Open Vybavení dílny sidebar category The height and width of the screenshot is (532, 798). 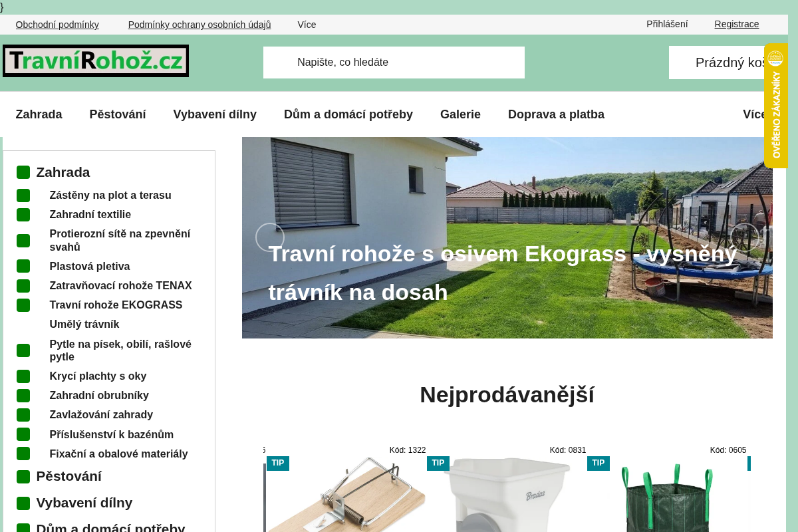84,503
